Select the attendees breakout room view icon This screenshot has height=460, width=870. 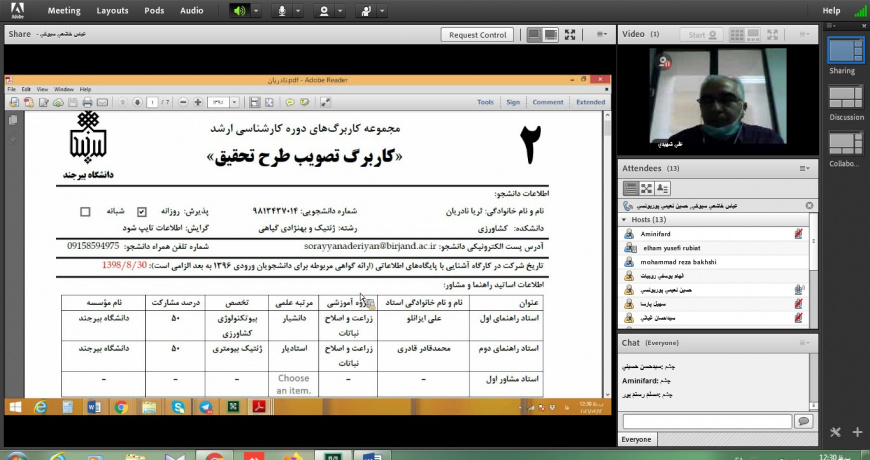646,189
